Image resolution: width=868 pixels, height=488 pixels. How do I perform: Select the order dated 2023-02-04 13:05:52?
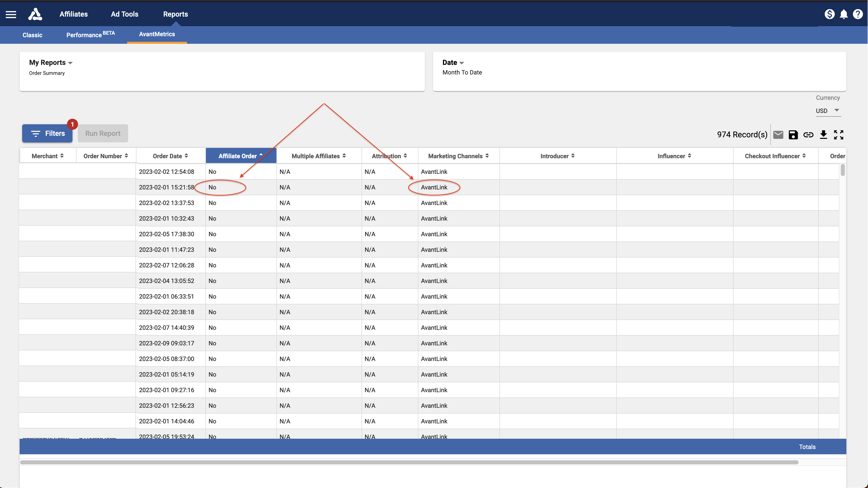coord(166,281)
